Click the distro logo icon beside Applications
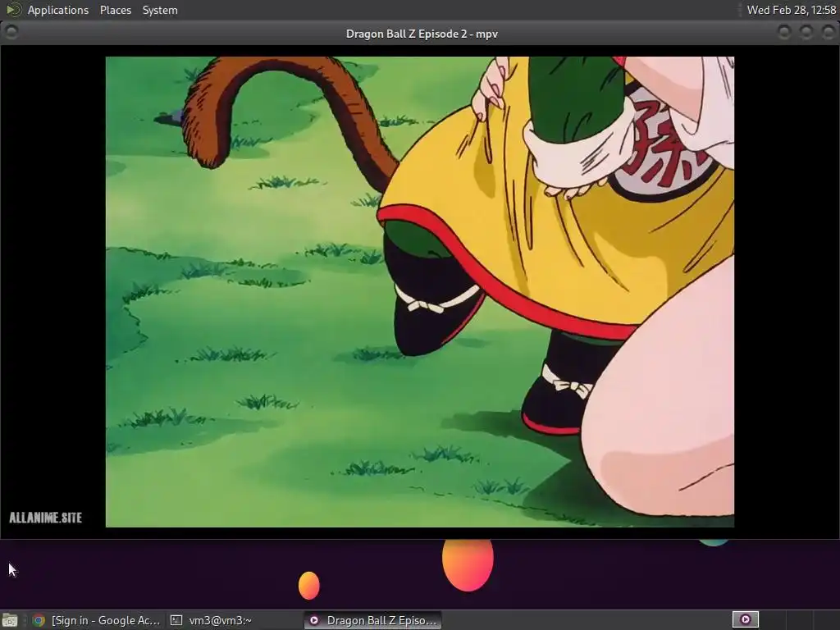This screenshot has height=630, width=840. 13,10
